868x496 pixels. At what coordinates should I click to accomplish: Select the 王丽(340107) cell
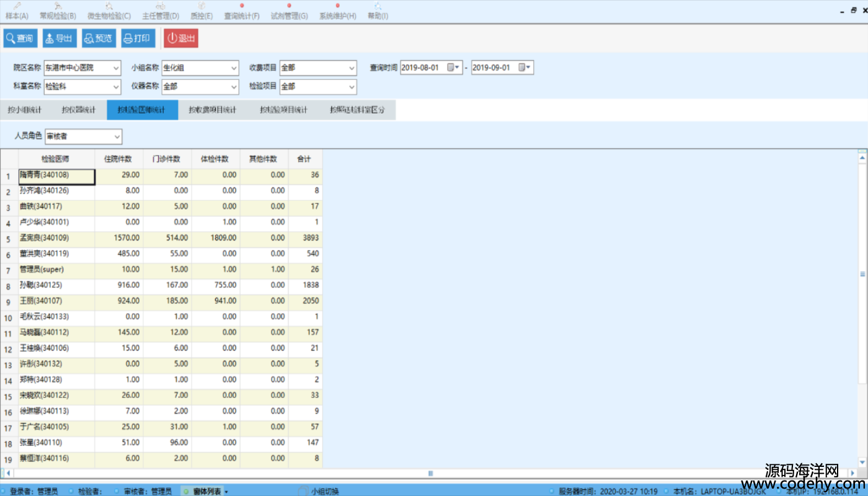point(56,303)
